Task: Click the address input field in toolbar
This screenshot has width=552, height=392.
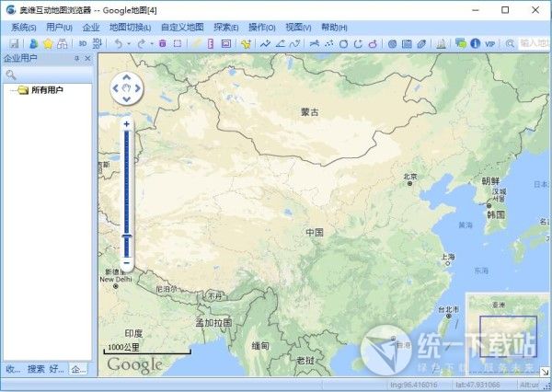Action: pos(534,43)
